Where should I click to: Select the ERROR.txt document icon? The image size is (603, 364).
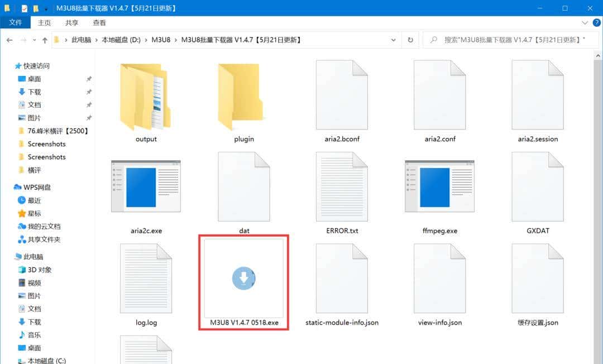tap(342, 187)
